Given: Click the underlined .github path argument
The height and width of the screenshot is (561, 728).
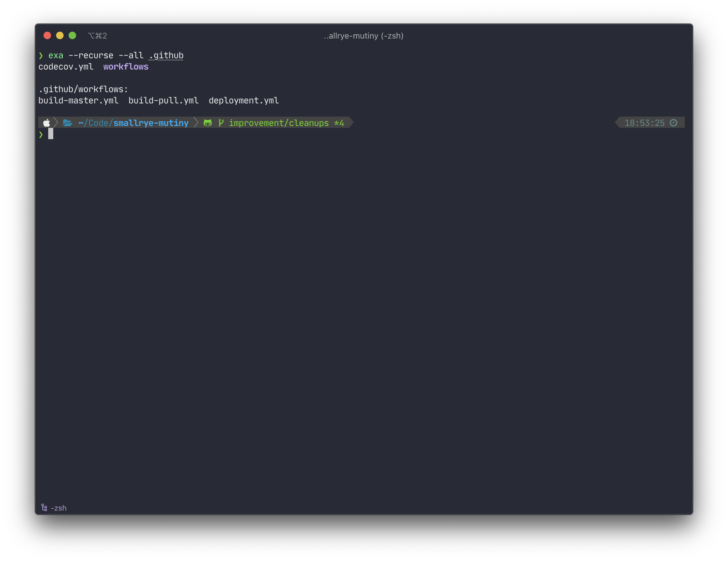Looking at the screenshot, I should click(x=166, y=55).
